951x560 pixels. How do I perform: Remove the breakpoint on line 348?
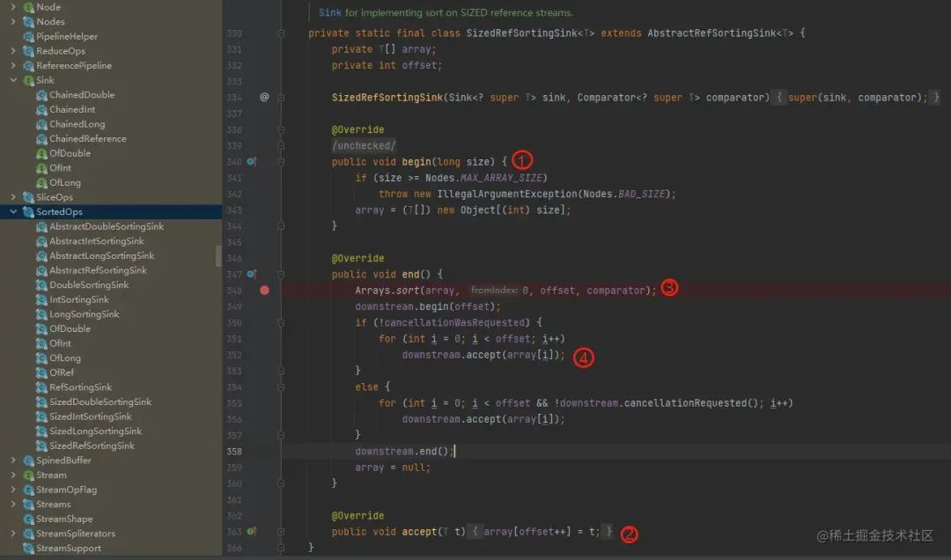tap(266, 290)
